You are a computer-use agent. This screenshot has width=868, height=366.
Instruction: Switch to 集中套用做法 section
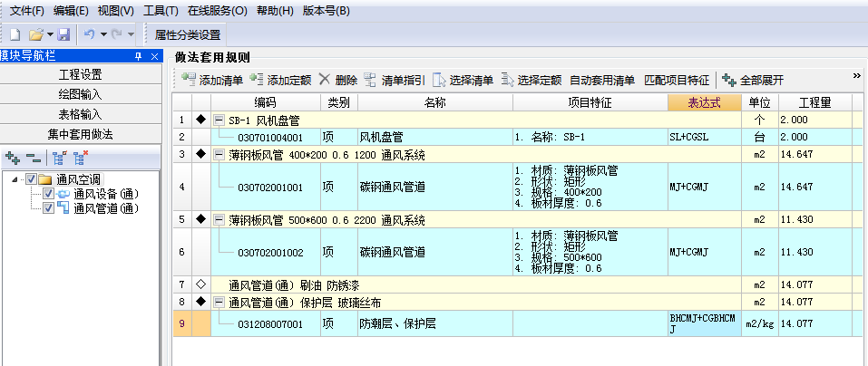(81, 134)
